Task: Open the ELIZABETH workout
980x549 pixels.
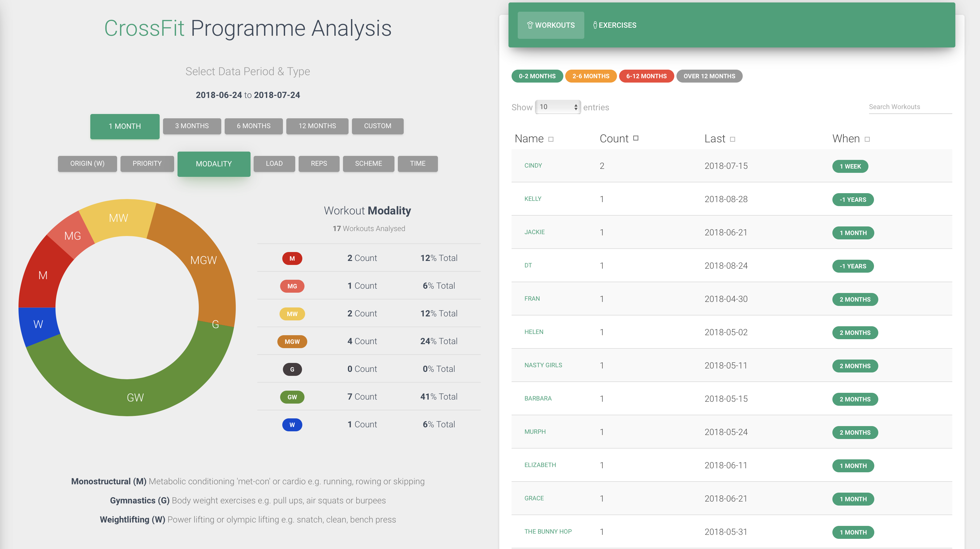Action: click(x=540, y=465)
